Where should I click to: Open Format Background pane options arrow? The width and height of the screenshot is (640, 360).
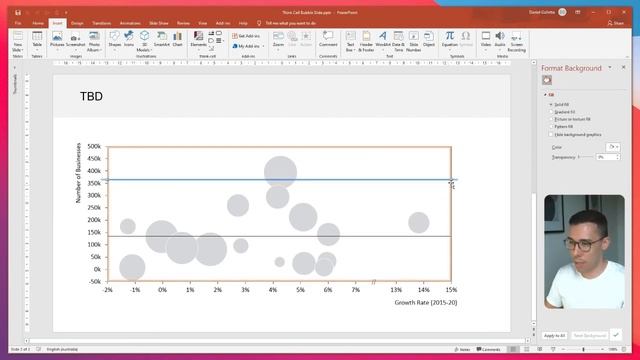coord(610,67)
